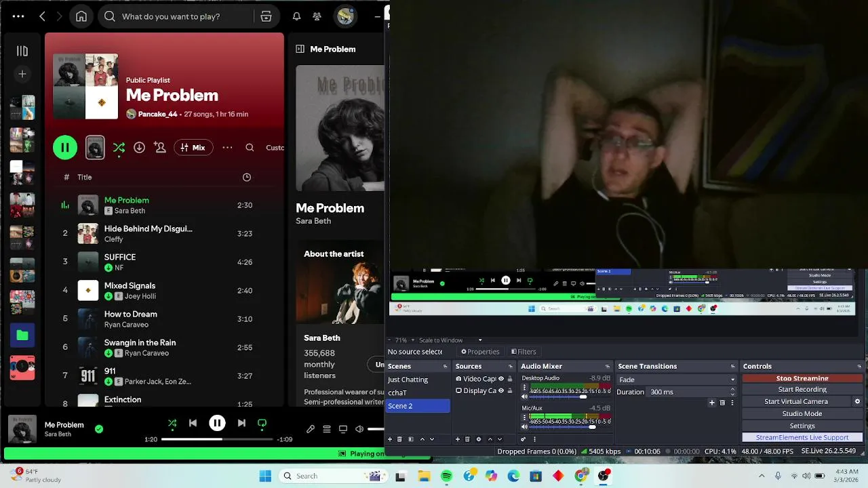Hide Video Capture source eye icon

coord(501,379)
